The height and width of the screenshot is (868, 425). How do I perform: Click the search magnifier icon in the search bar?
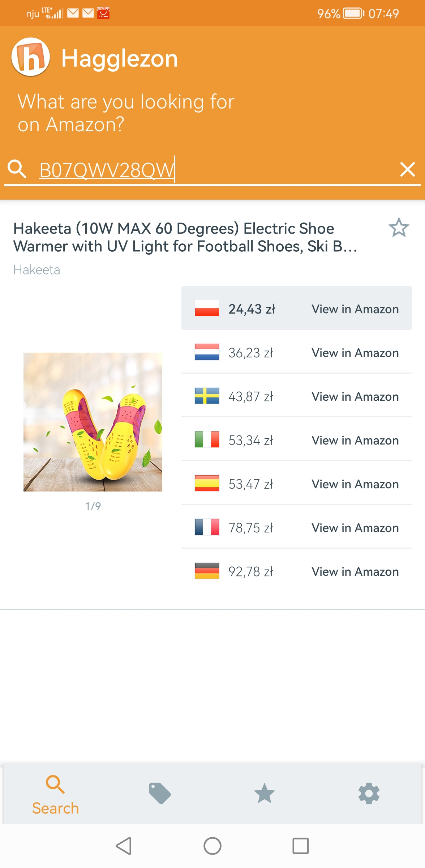coord(17,169)
